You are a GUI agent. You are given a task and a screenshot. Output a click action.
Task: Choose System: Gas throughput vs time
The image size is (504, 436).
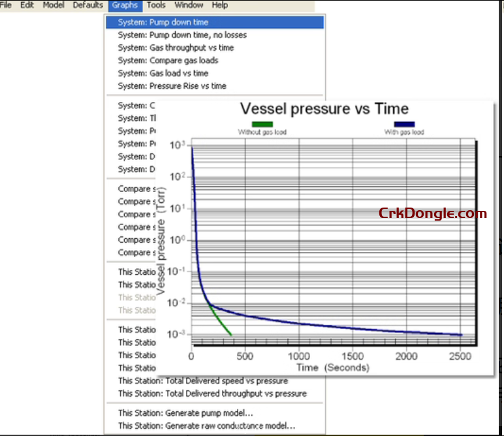[x=176, y=48]
